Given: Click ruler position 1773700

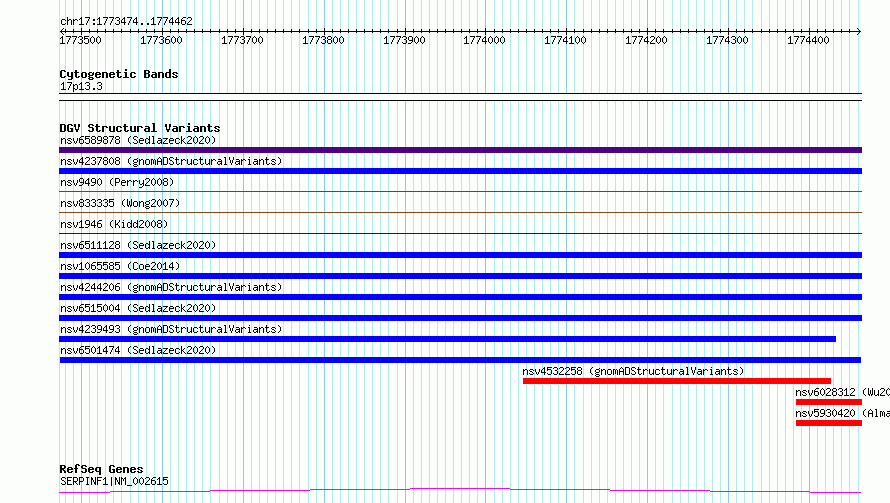Looking at the screenshot, I should (x=242, y=40).
